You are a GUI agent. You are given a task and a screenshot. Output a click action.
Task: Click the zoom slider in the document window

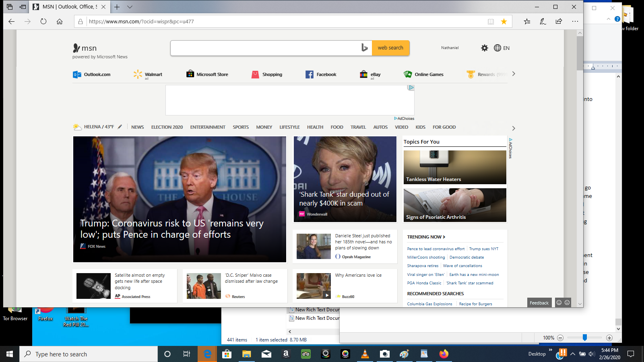584,338
